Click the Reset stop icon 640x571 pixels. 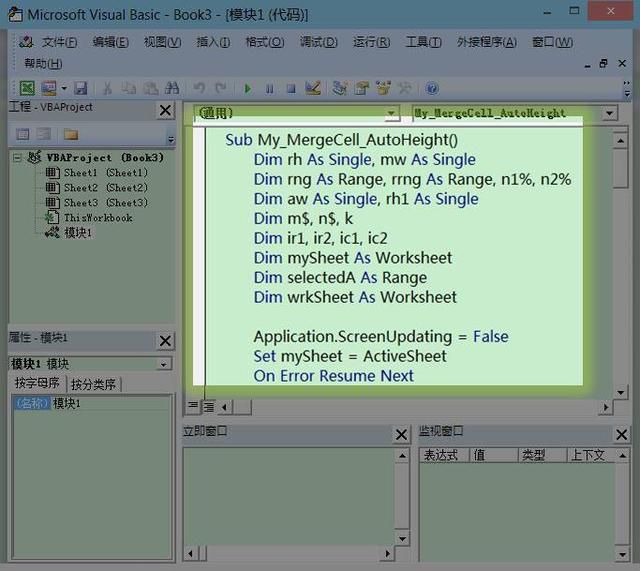[x=291, y=88]
